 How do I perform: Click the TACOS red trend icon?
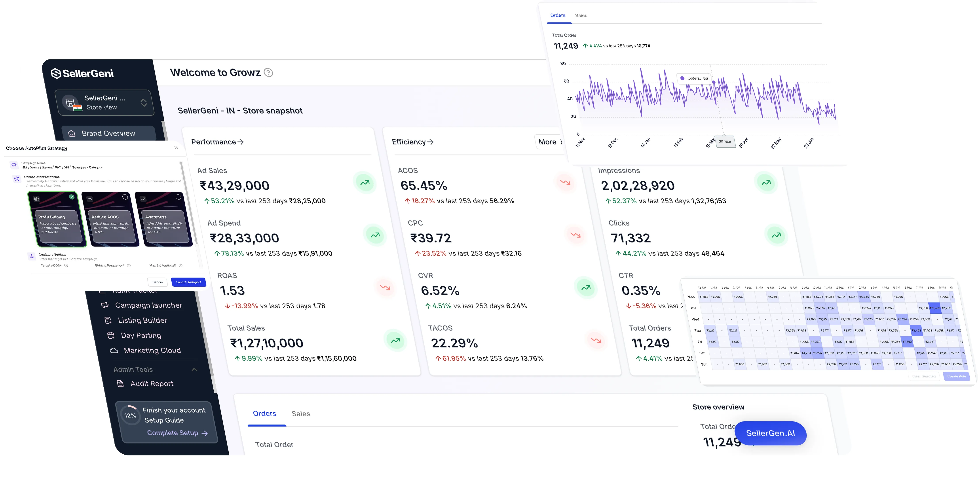596,341
